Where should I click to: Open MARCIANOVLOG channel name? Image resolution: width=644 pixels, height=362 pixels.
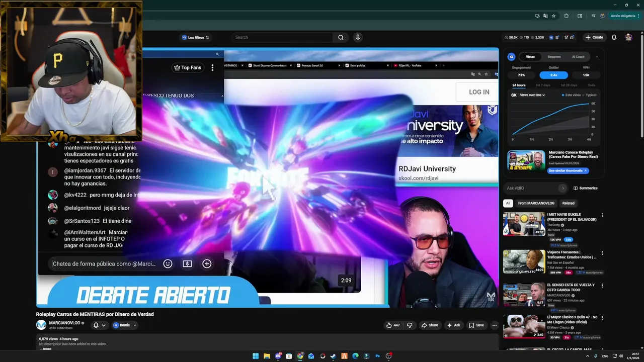(x=65, y=323)
